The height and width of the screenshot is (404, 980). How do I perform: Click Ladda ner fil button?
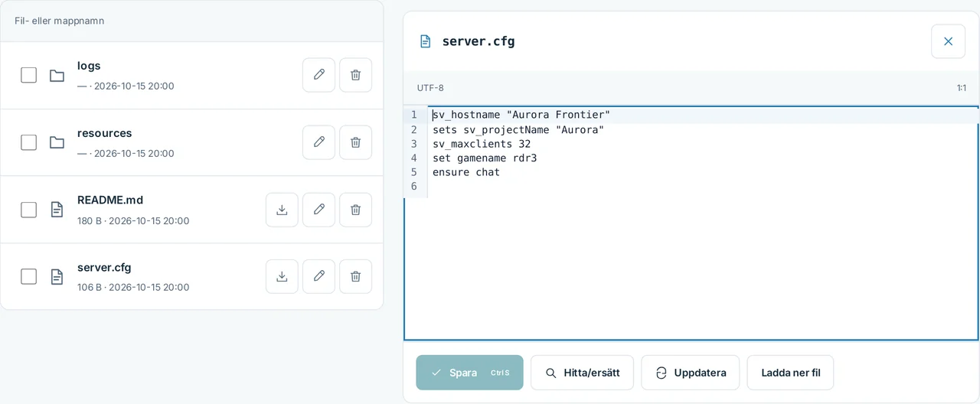pos(790,373)
